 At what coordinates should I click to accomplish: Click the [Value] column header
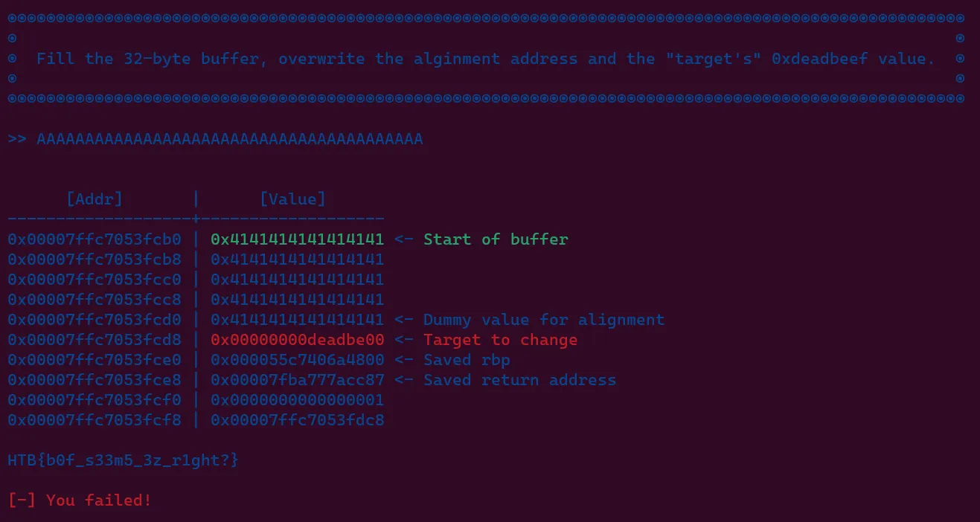click(292, 199)
